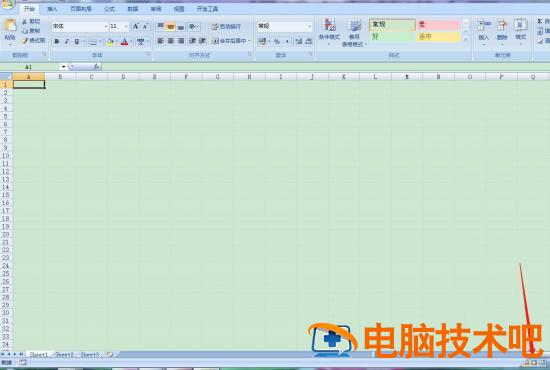This screenshot has height=370, width=550.
Task: Open the font name dropdown
Action: click(x=105, y=27)
